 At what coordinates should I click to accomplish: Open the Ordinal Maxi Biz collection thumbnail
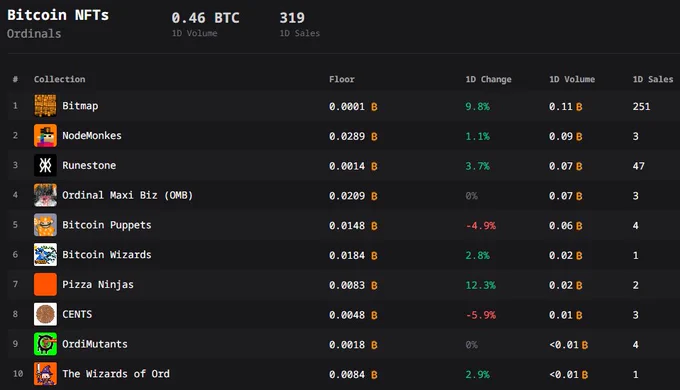pos(45,195)
